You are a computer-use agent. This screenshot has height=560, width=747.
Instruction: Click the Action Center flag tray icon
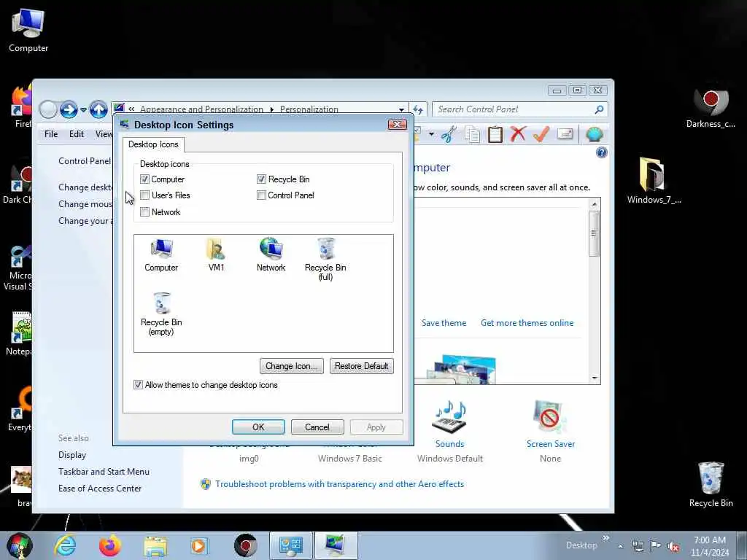656,546
